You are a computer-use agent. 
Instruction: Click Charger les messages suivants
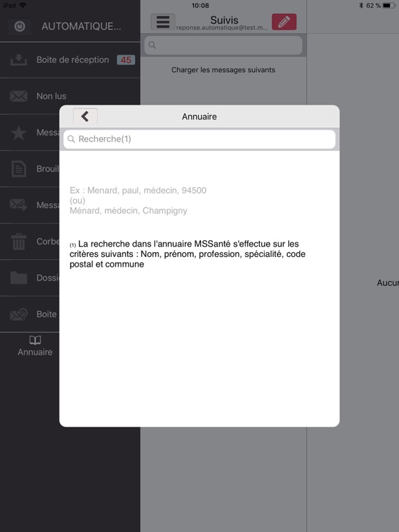pyautogui.click(x=223, y=70)
